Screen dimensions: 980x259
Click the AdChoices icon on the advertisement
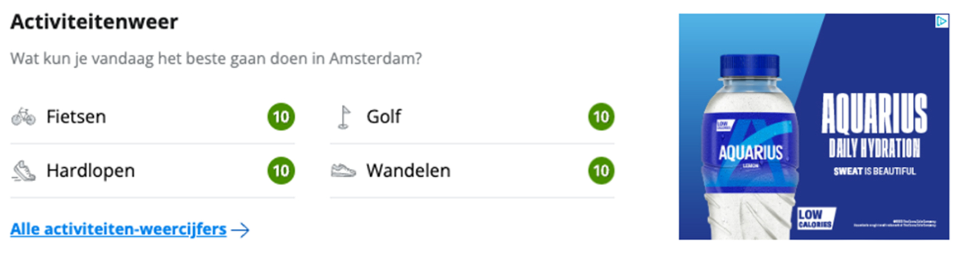tap(941, 21)
